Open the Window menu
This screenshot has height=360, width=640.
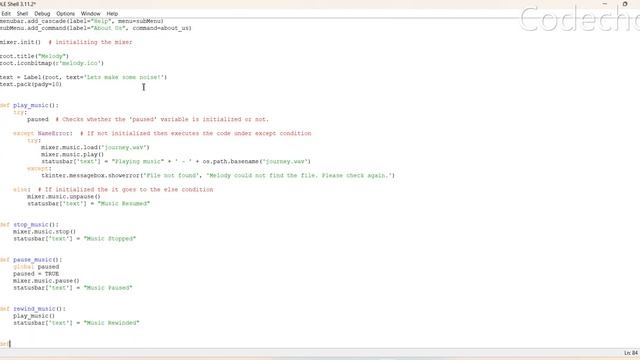coord(91,13)
